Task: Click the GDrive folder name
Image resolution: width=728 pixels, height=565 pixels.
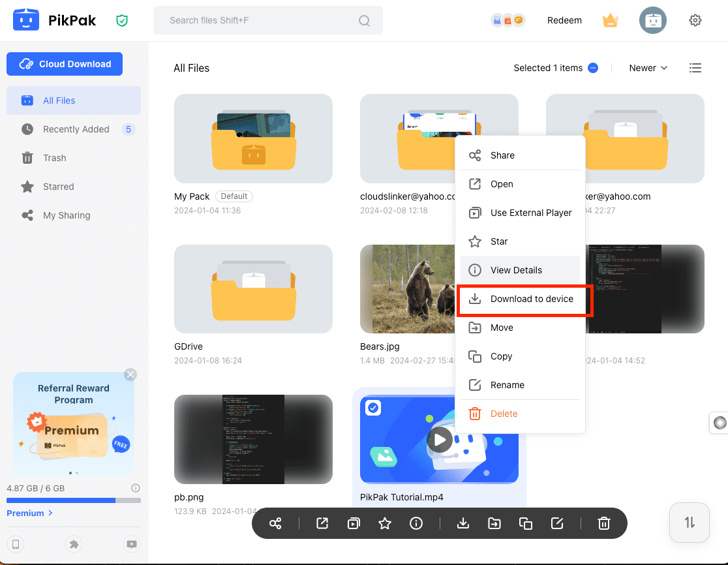Action: click(x=189, y=346)
